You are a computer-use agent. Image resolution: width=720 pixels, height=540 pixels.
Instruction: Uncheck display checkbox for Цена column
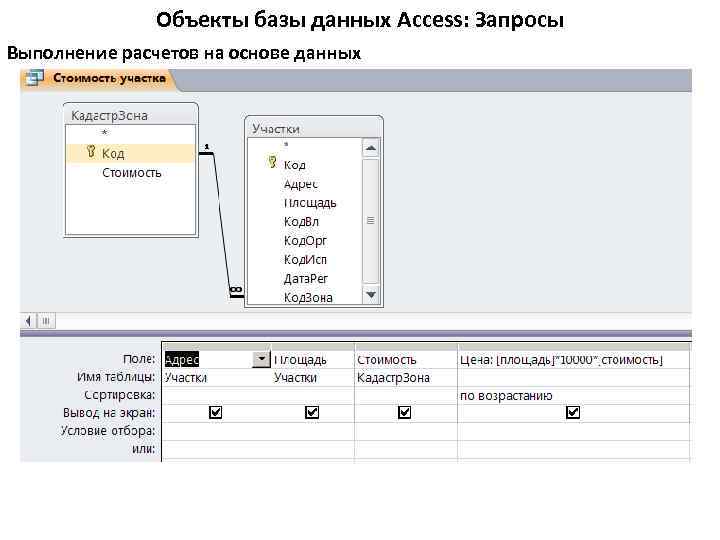click(573, 412)
